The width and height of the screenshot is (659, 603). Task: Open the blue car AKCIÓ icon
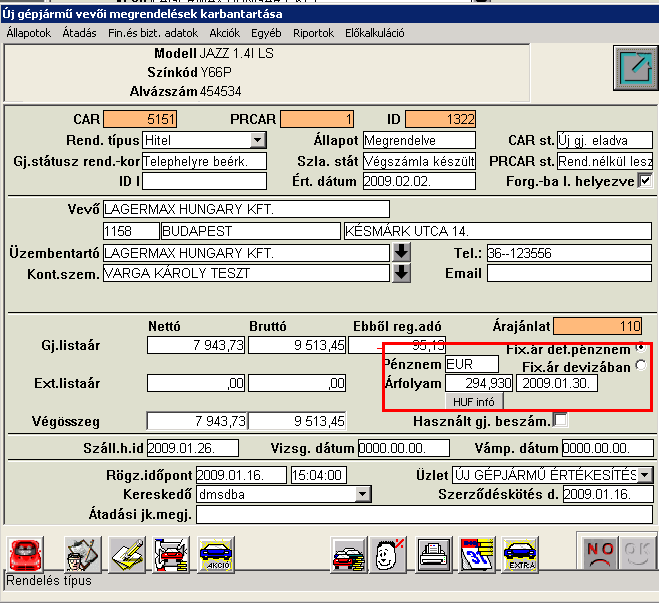coord(216,554)
